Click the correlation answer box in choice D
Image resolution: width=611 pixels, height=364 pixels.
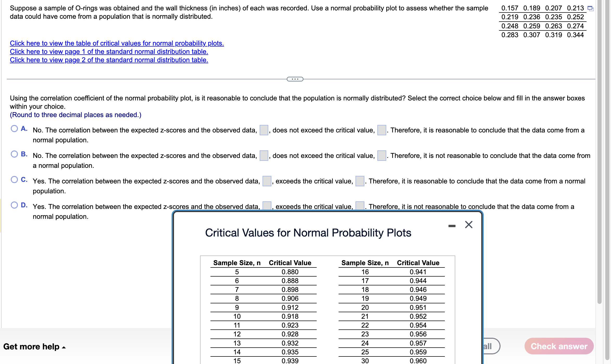[267, 206]
